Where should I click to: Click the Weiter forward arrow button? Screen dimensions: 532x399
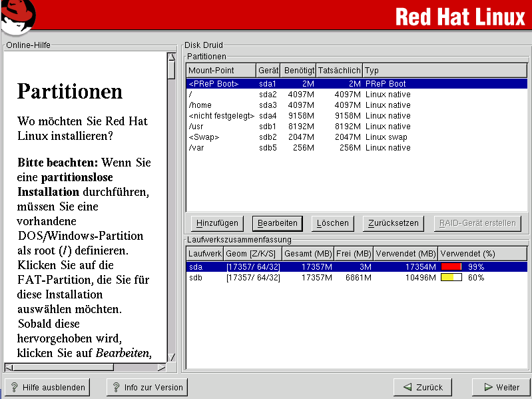click(501, 387)
